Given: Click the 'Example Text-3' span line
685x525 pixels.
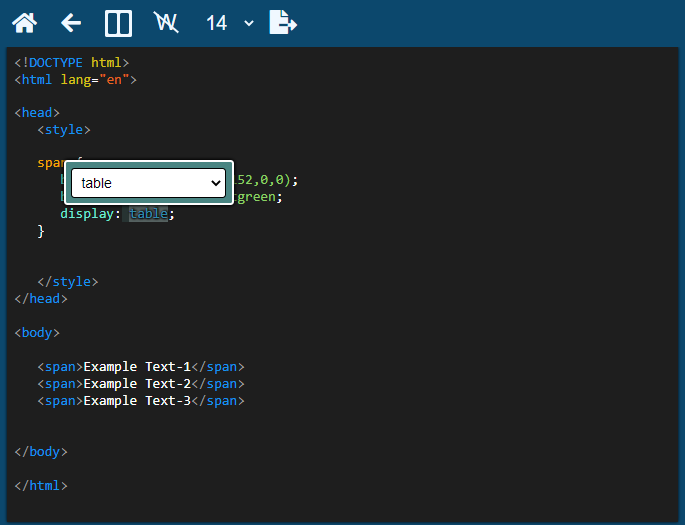Looking at the screenshot, I should 141,401.
